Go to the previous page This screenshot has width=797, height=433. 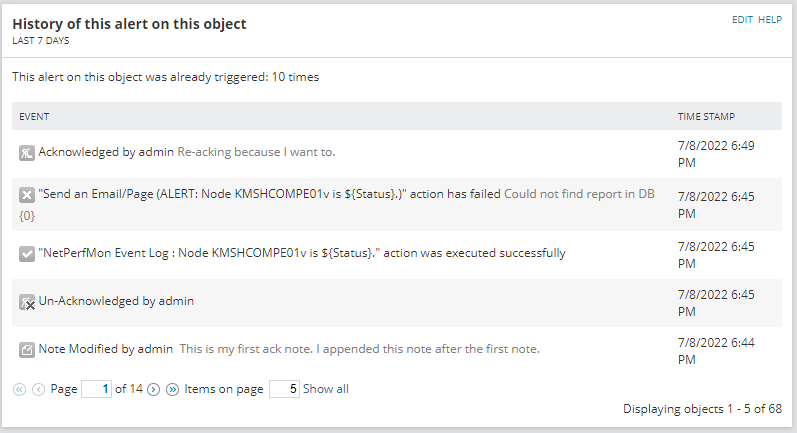tap(38, 389)
